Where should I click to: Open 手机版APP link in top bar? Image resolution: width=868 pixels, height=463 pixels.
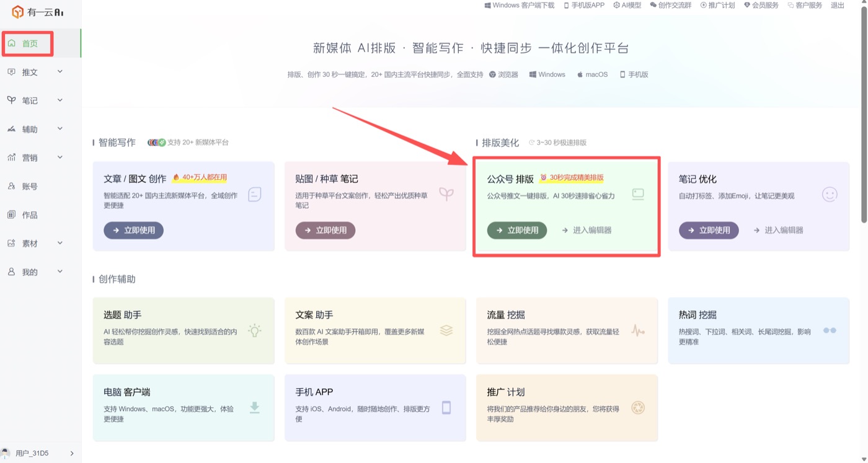583,6
